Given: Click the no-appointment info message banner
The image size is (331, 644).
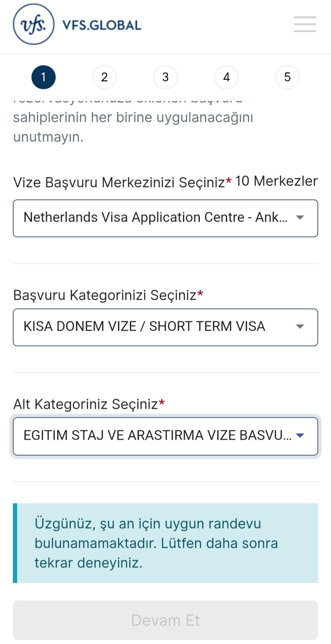Looking at the screenshot, I should pos(165,543).
